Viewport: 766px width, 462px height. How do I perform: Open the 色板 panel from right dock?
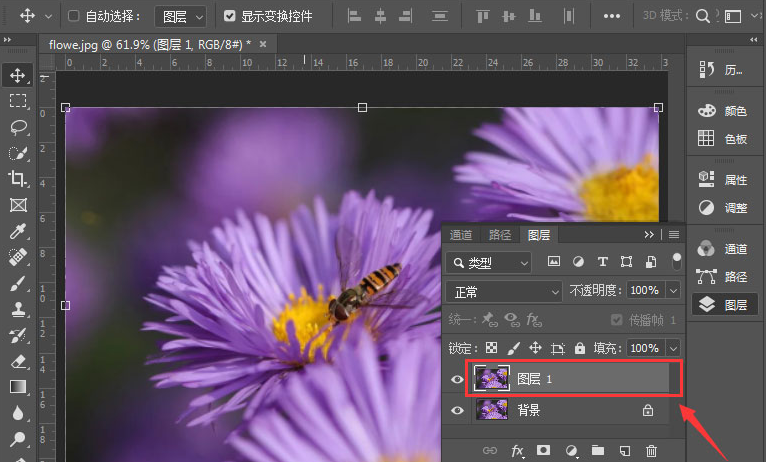coord(723,139)
